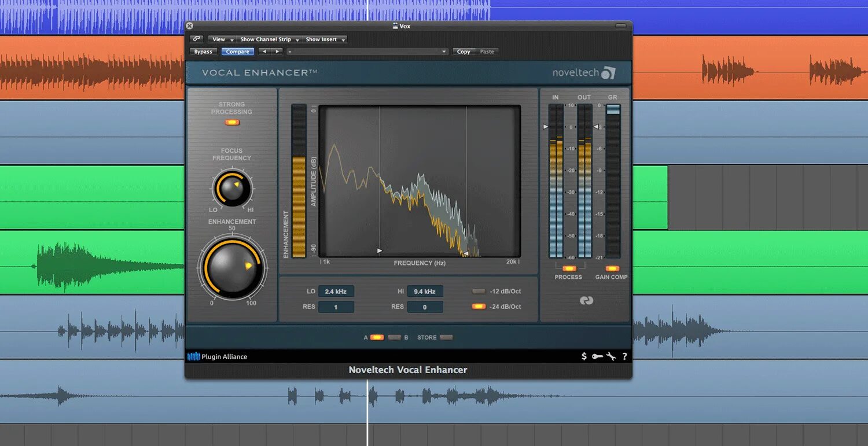The width and height of the screenshot is (868, 446).
Task: Open help with question mark icon
Action: point(624,356)
